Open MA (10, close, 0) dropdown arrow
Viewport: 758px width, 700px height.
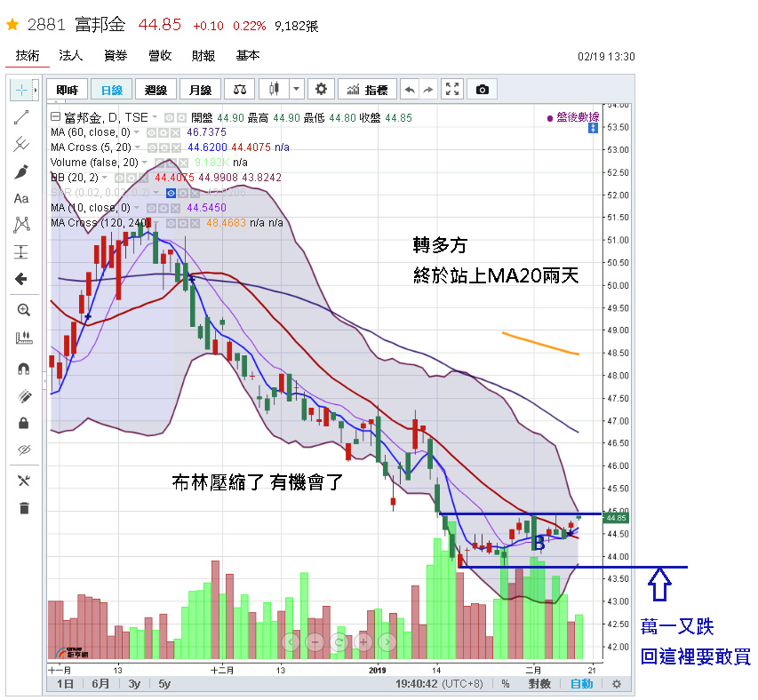[x=137, y=208]
